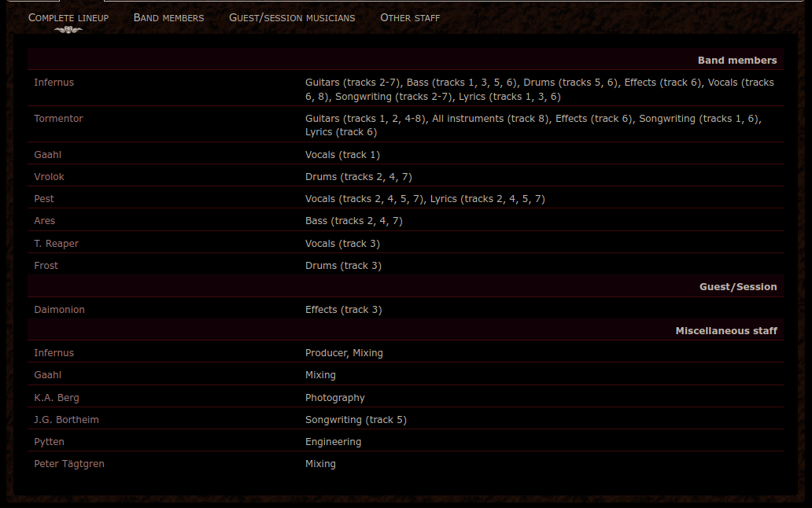Select Pest's vocals and lyrics role text
812x508 pixels.
pos(425,199)
